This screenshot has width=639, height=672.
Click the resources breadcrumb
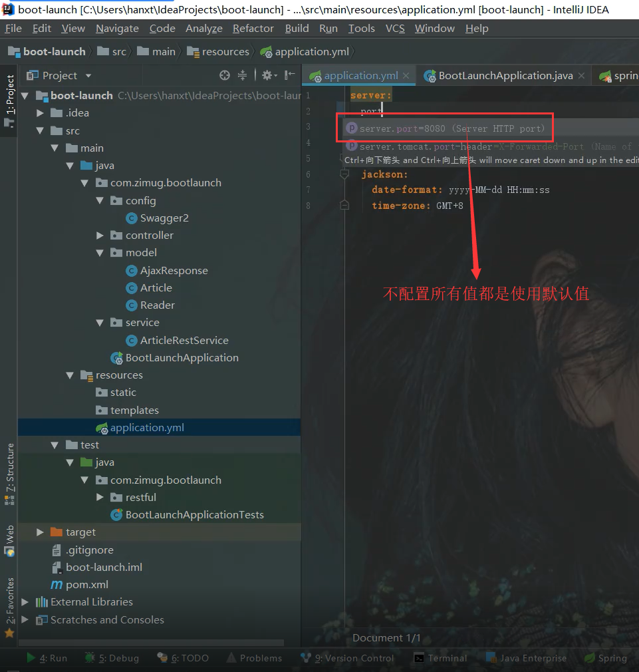218,52
